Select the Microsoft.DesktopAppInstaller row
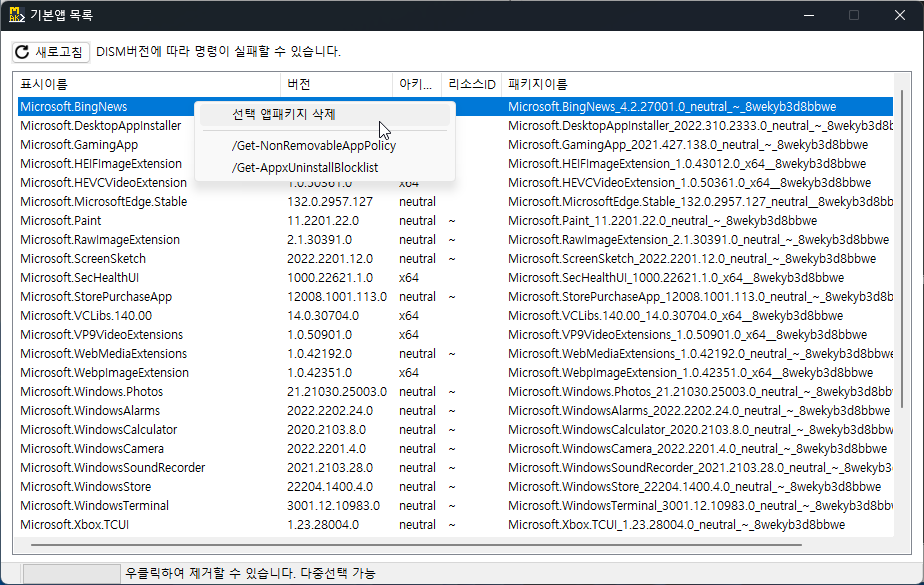Viewport: 924px width, 585px height. (x=455, y=125)
